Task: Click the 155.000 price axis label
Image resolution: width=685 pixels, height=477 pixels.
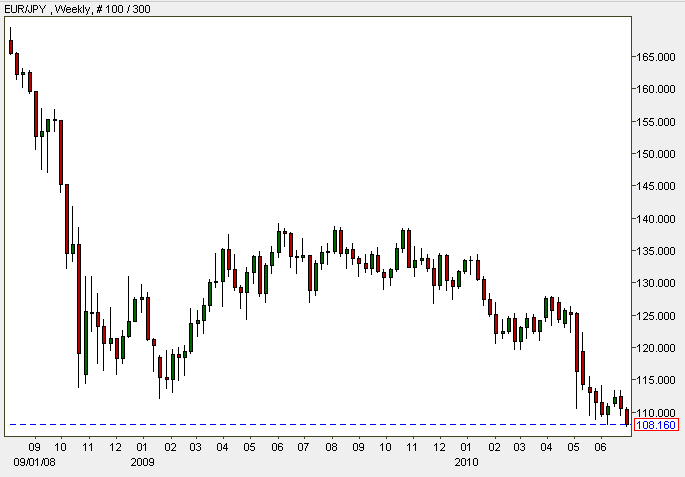Action: tap(656, 122)
